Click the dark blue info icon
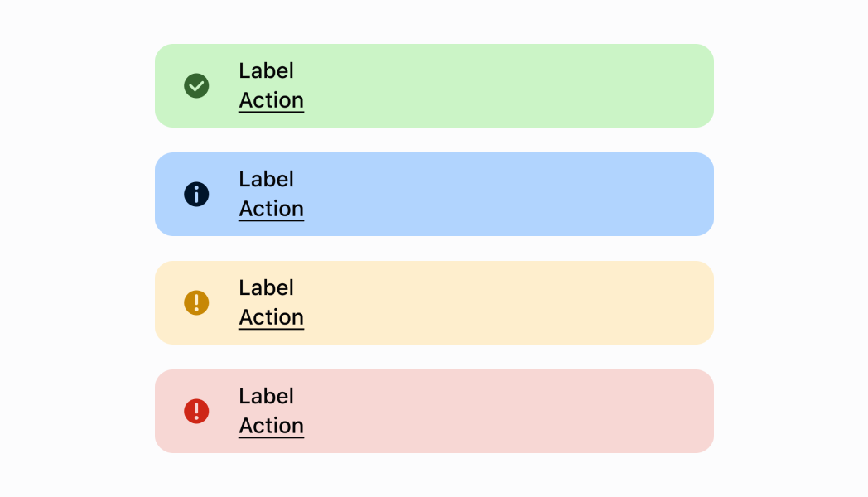 click(196, 195)
